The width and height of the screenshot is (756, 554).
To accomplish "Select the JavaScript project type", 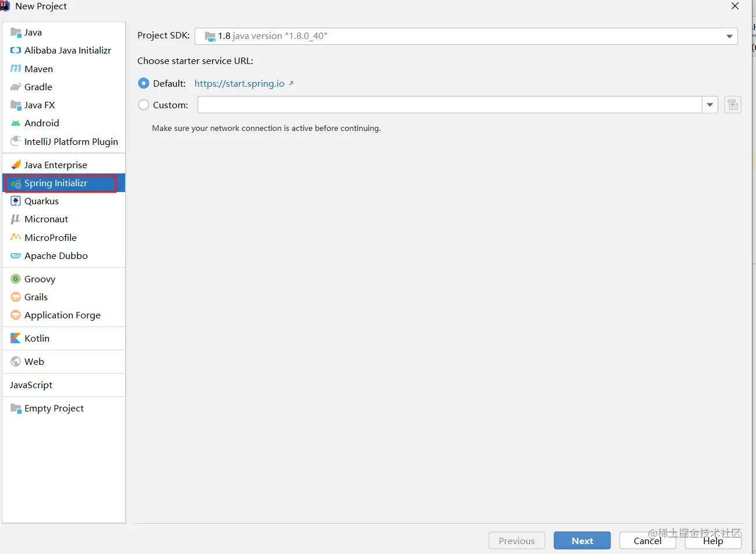I will 31,385.
